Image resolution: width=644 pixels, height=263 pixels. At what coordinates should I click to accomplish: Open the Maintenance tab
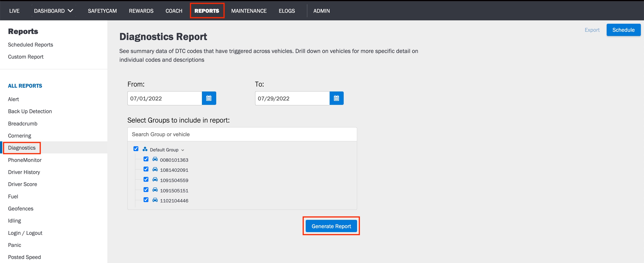click(x=249, y=11)
